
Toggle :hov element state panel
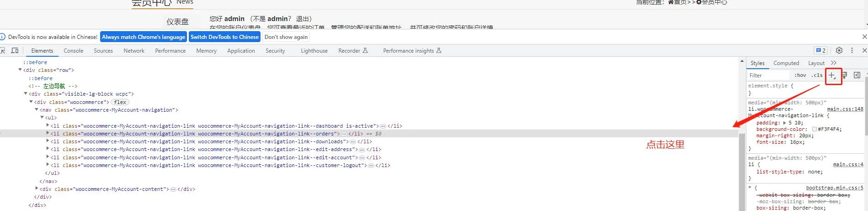(x=800, y=76)
